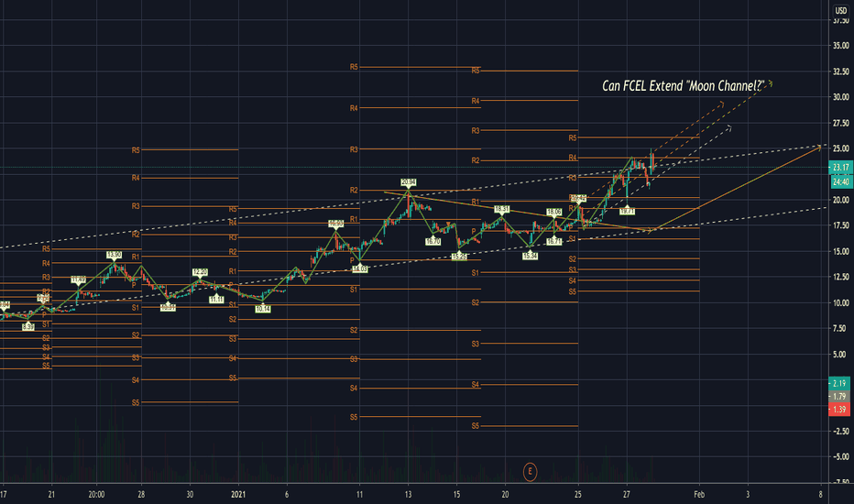
Task: Select the green indicator value 2.19
Action: point(839,383)
